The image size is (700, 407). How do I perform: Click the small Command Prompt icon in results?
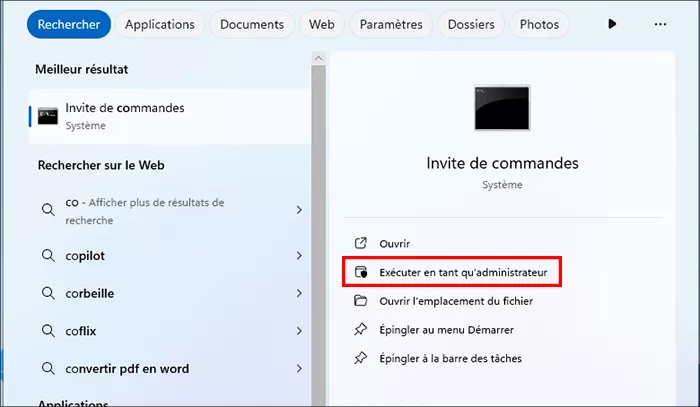tap(48, 116)
